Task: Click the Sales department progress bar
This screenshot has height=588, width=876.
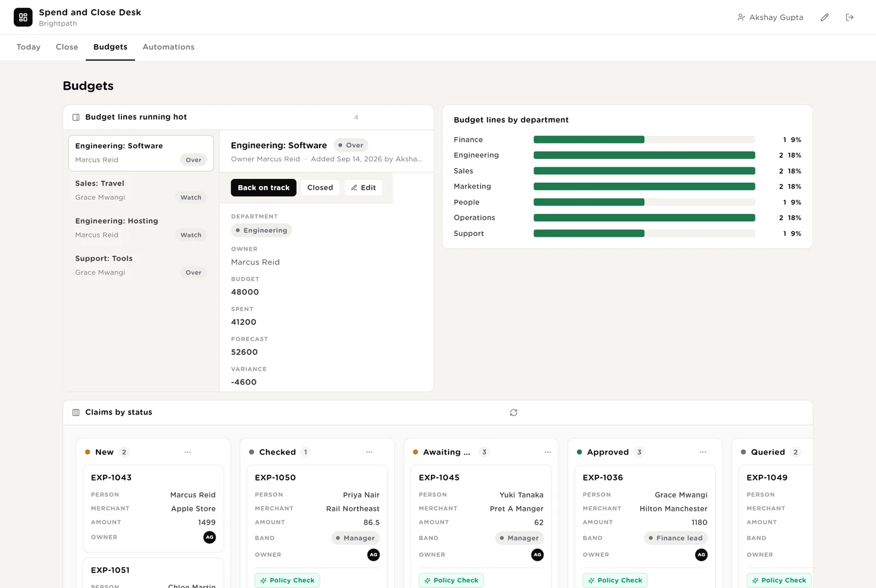Action: (x=644, y=171)
